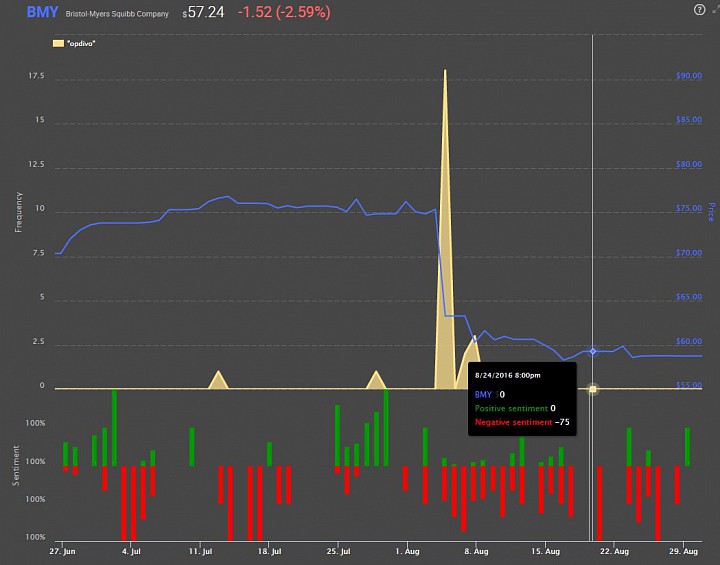This screenshot has width=720, height=565.
Task: Click the expand chart icon at top right
Action: pos(715,10)
